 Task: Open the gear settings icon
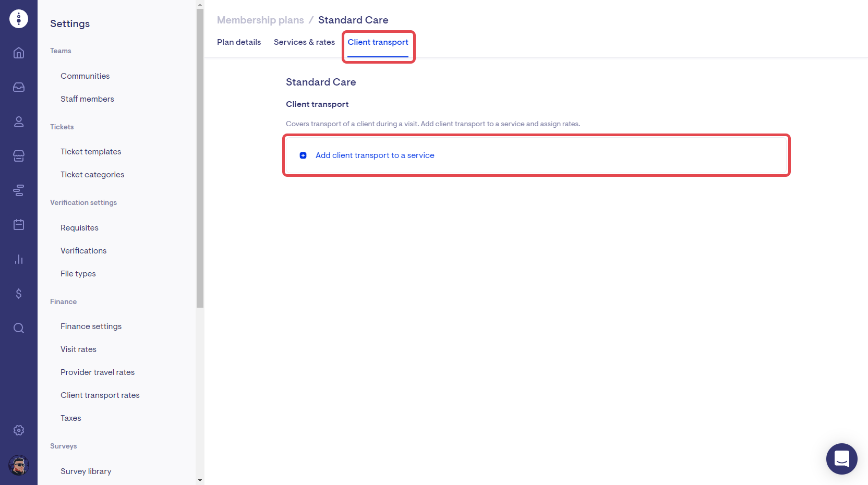(19, 430)
